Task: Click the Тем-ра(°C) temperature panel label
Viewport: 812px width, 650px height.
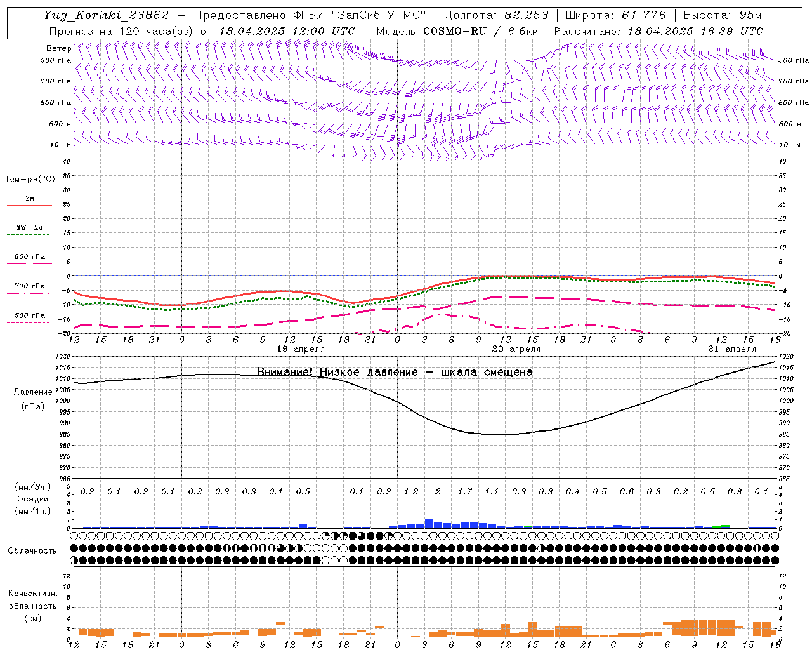Action: coord(30,180)
